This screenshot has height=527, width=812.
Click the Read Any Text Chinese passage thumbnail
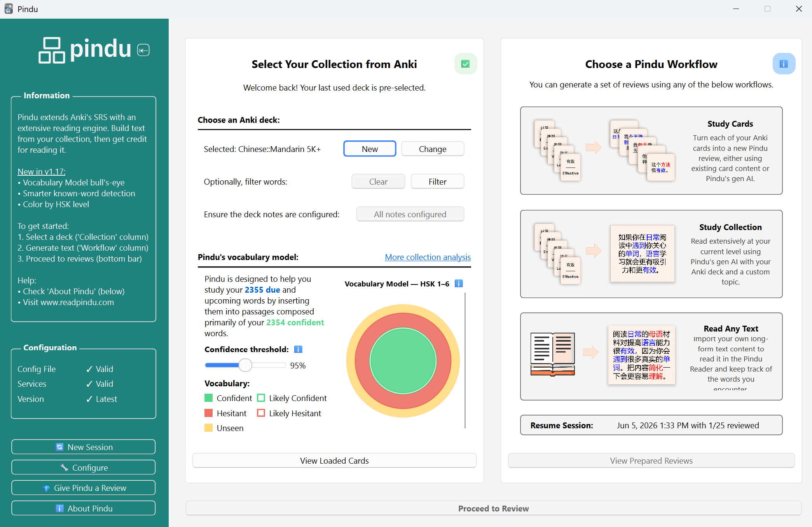tap(641, 355)
